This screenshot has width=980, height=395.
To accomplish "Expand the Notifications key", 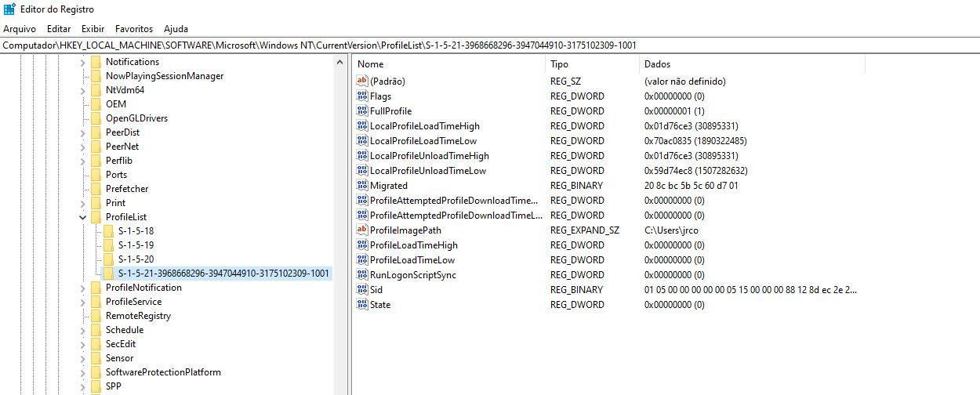I will click(83, 62).
